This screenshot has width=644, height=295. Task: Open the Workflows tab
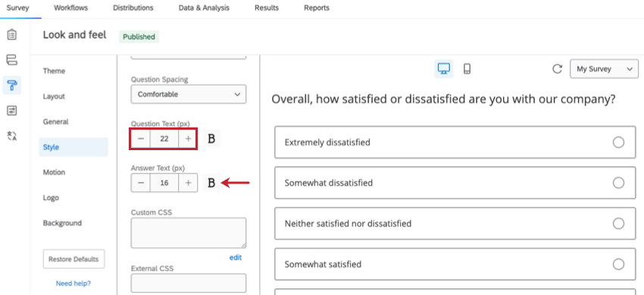tap(70, 8)
